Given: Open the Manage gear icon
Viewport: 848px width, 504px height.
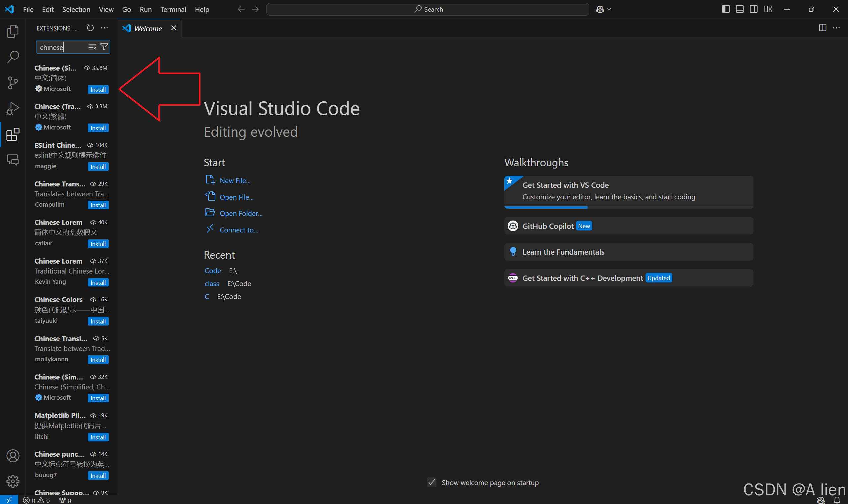Looking at the screenshot, I should point(13,481).
